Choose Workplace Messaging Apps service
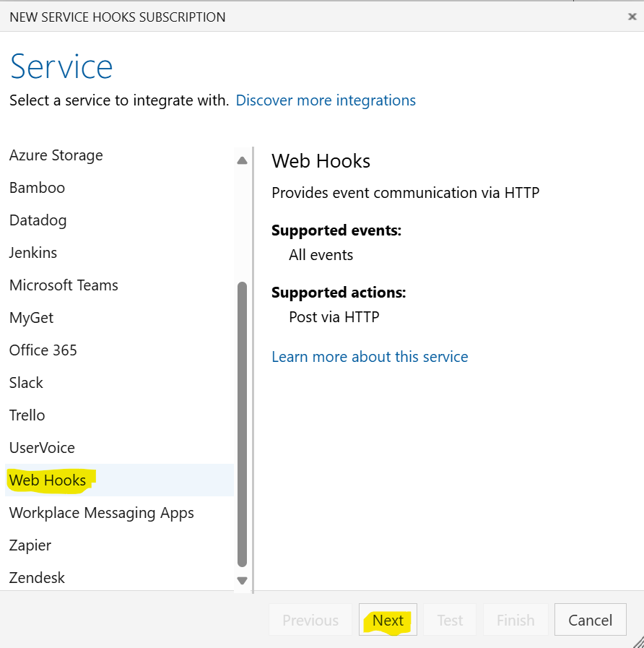Image resolution: width=644 pixels, height=648 pixels. (x=102, y=513)
